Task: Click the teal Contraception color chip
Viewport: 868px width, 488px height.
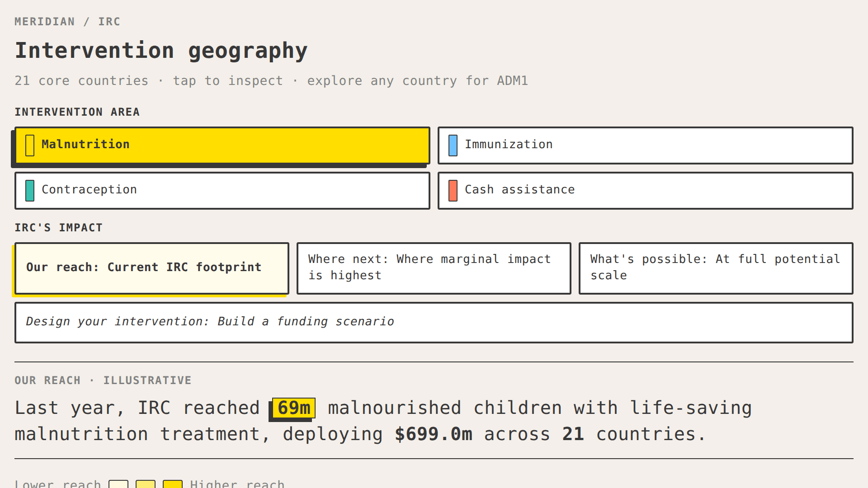Action: pyautogui.click(x=30, y=191)
